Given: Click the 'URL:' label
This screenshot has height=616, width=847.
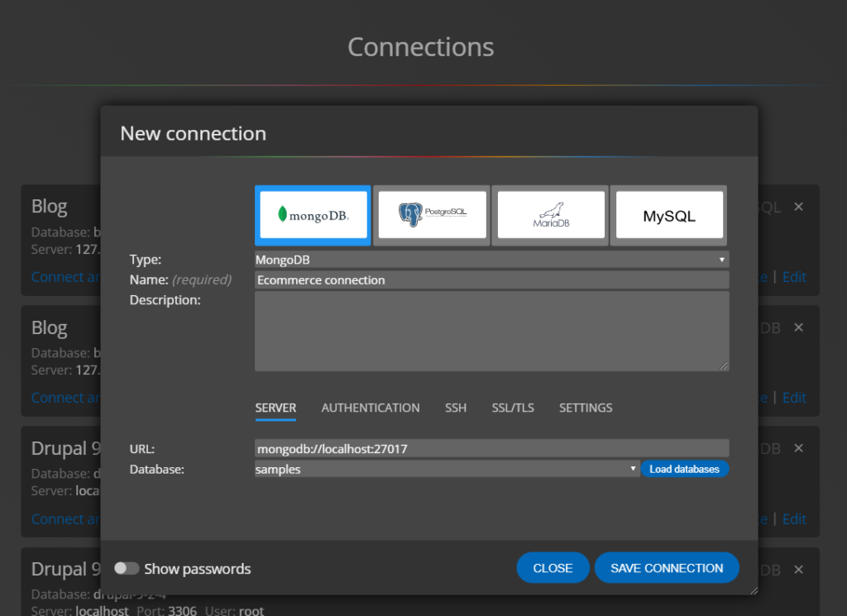Looking at the screenshot, I should pyautogui.click(x=142, y=449).
